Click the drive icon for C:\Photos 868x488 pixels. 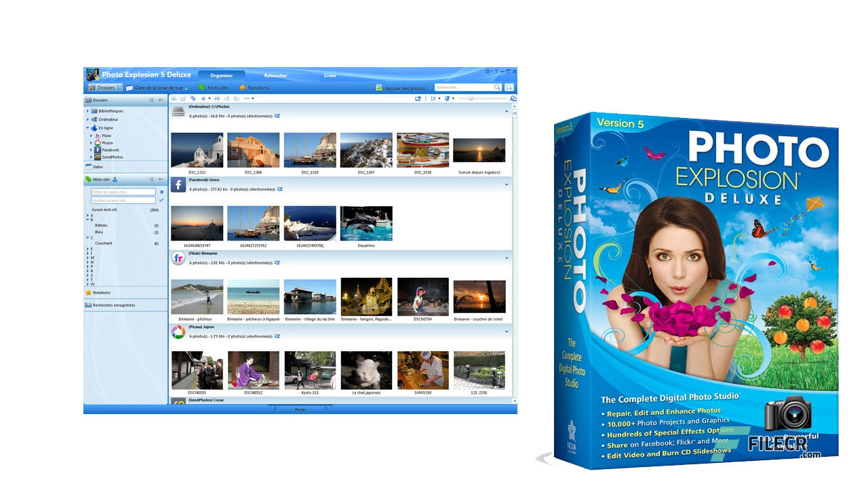178,112
